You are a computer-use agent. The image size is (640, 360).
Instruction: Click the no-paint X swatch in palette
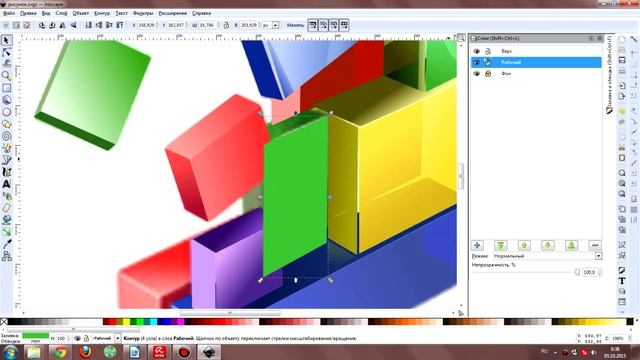point(4,322)
